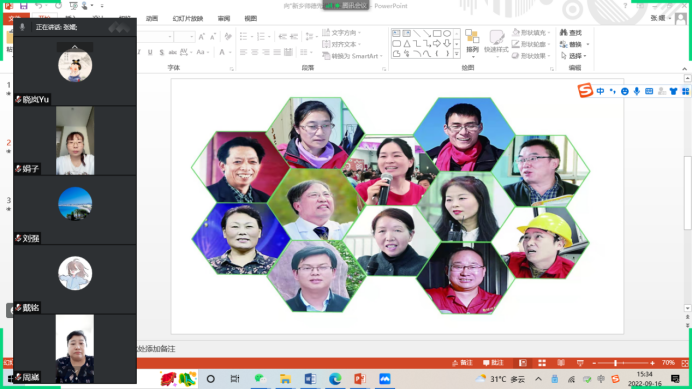
Task: Toggle the 备注 notes pane
Action: tap(462, 363)
